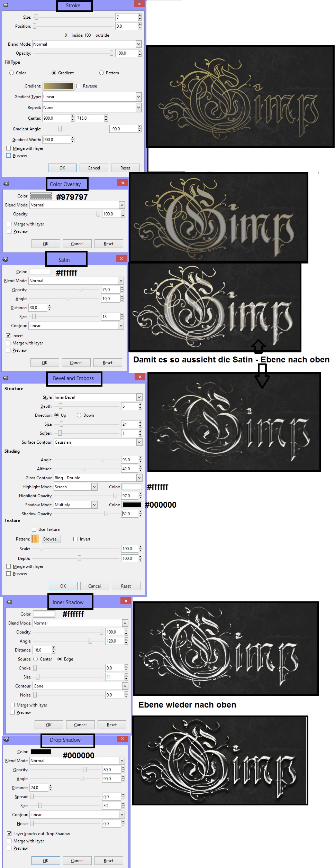Screen dimensions: 335x868
Task: Close the Satin dialog
Action: [x=121, y=258]
